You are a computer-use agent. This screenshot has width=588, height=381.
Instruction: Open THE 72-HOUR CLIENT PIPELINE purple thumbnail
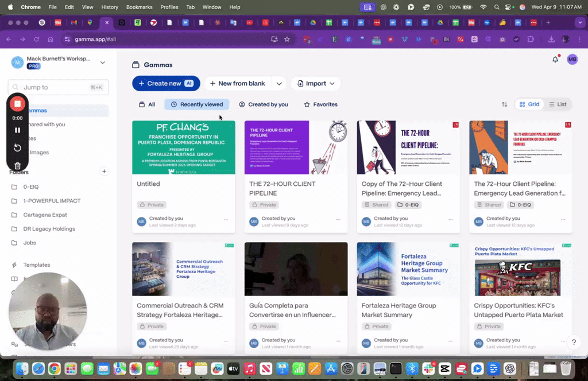[296, 147]
